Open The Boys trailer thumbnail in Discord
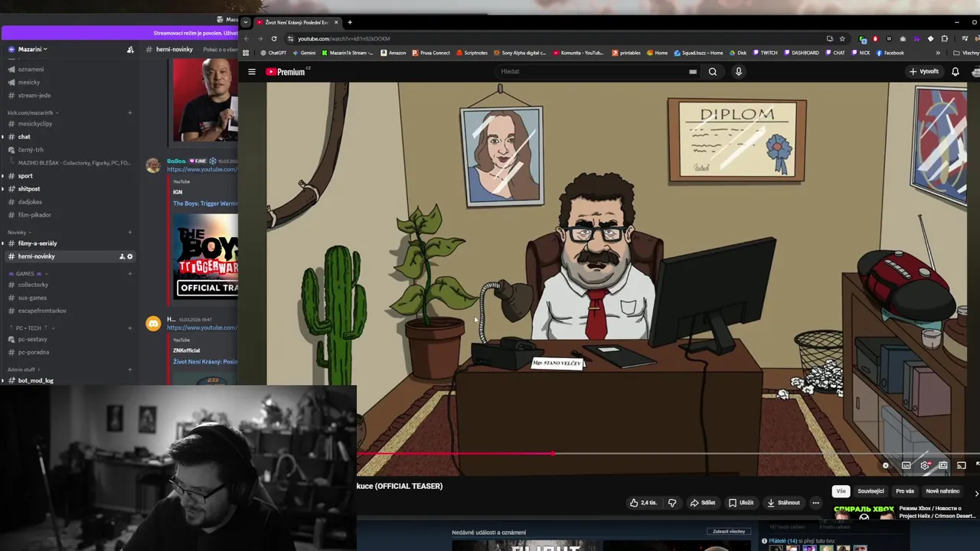 click(x=205, y=255)
